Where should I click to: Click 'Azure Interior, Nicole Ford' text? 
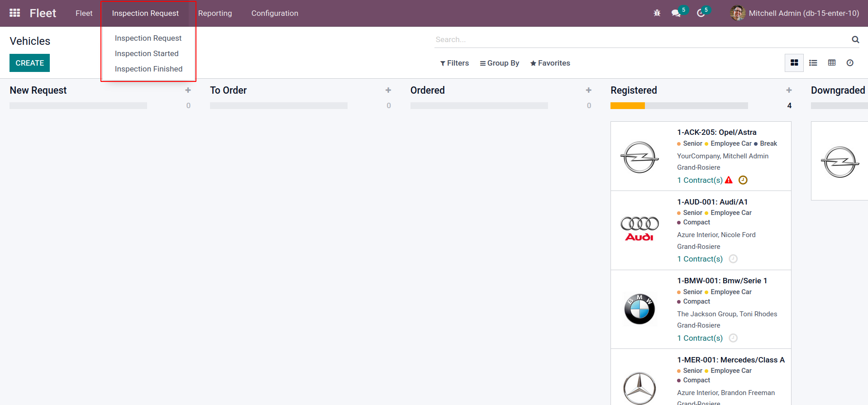pos(716,235)
